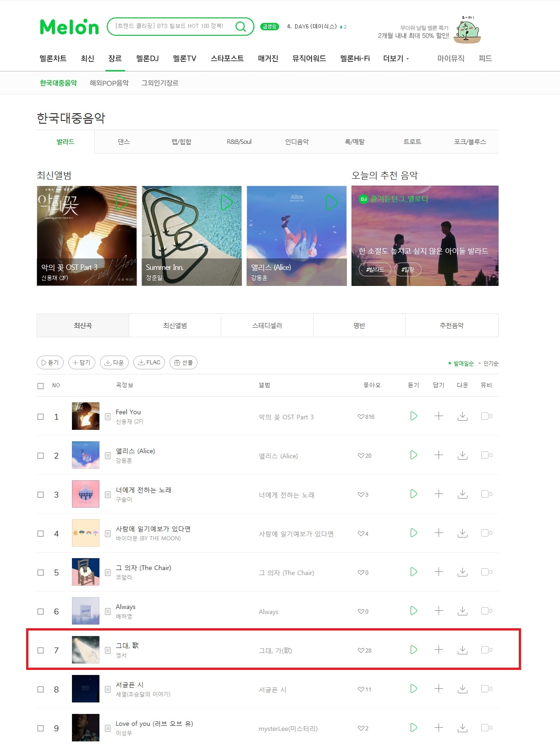The image size is (560, 746).
Task: Open music video icon for Always
Action: 486,611
